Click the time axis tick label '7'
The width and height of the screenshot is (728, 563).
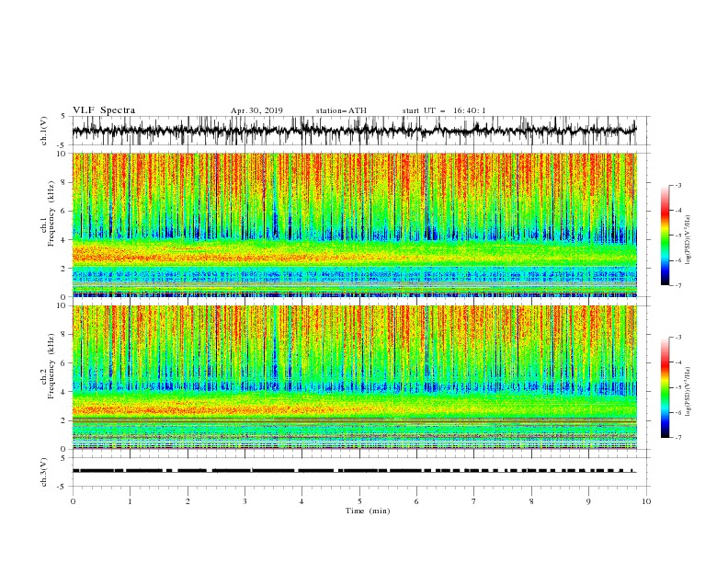474,501
